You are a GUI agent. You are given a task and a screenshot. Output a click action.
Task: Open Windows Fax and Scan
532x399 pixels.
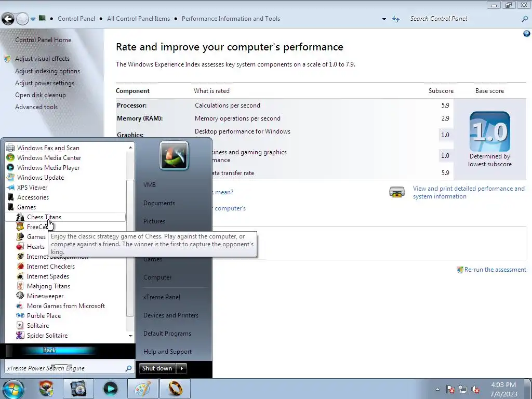(x=48, y=148)
